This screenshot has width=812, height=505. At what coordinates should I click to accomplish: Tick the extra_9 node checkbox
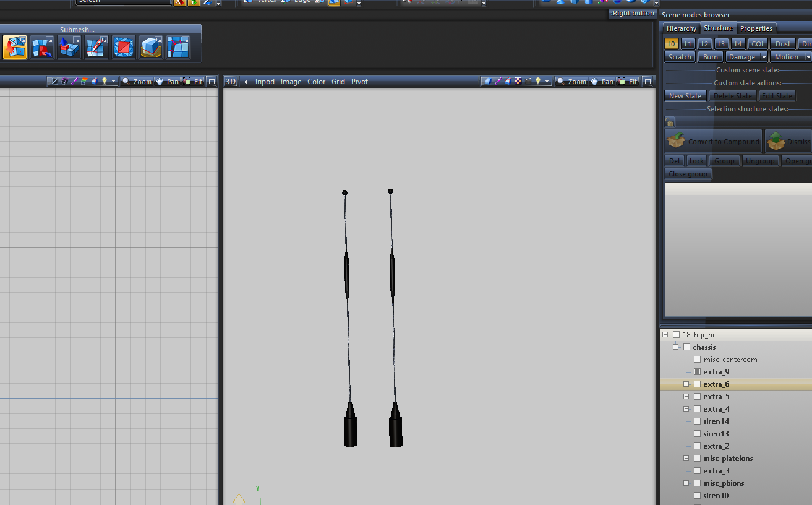coord(697,372)
